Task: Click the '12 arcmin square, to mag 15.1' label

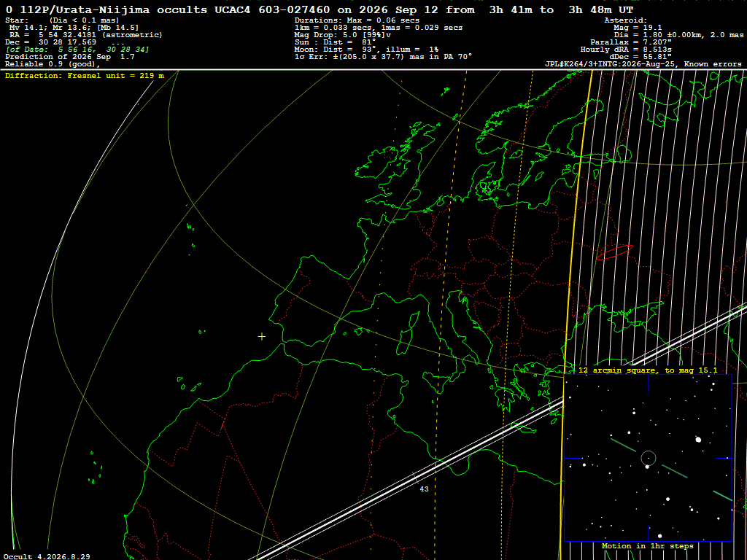Action: pyautogui.click(x=648, y=370)
